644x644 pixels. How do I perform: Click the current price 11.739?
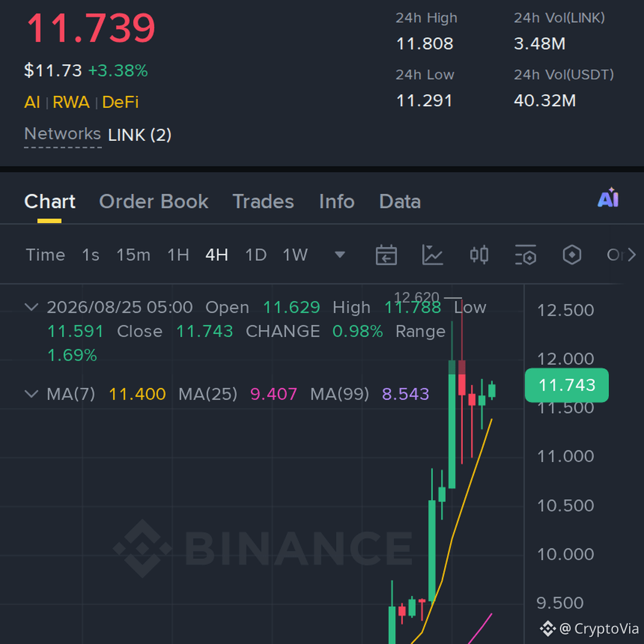pyautogui.click(x=91, y=29)
